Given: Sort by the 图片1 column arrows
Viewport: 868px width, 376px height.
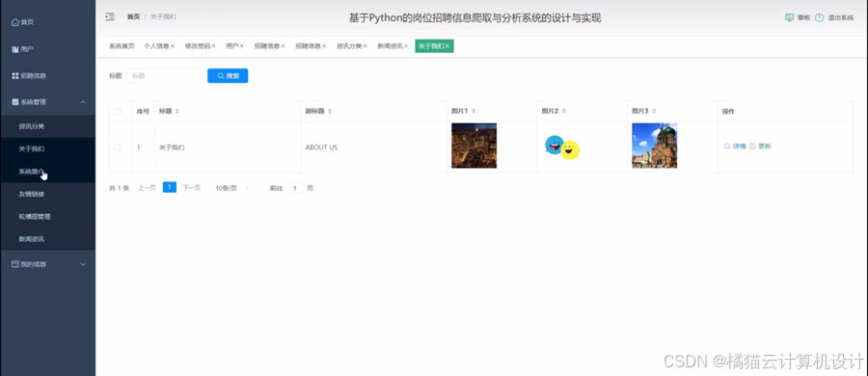Looking at the screenshot, I should tap(474, 111).
